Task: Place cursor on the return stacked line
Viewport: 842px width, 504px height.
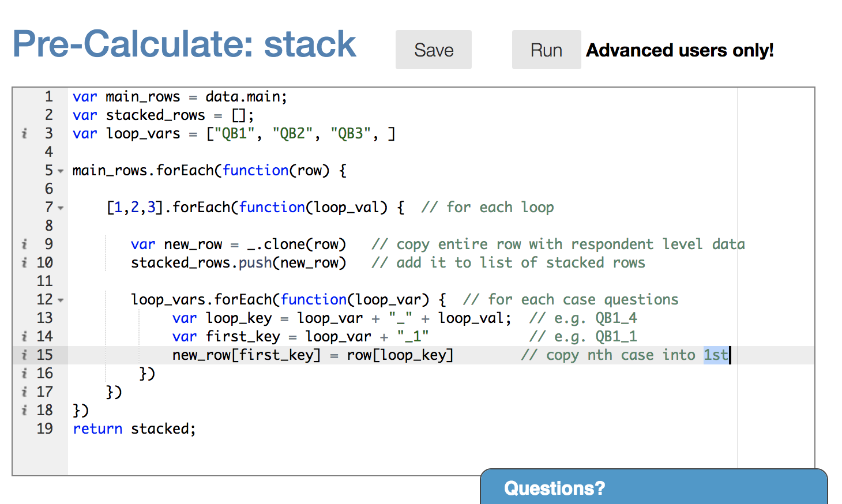Action: (x=134, y=429)
